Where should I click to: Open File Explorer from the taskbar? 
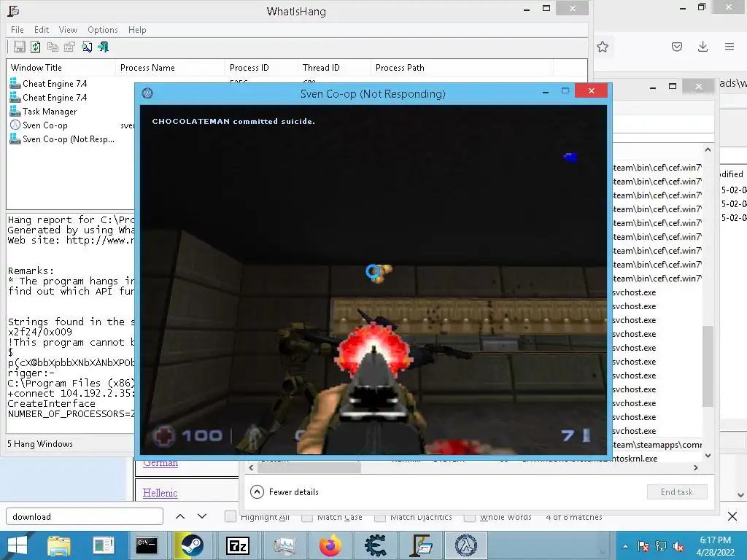(58, 545)
